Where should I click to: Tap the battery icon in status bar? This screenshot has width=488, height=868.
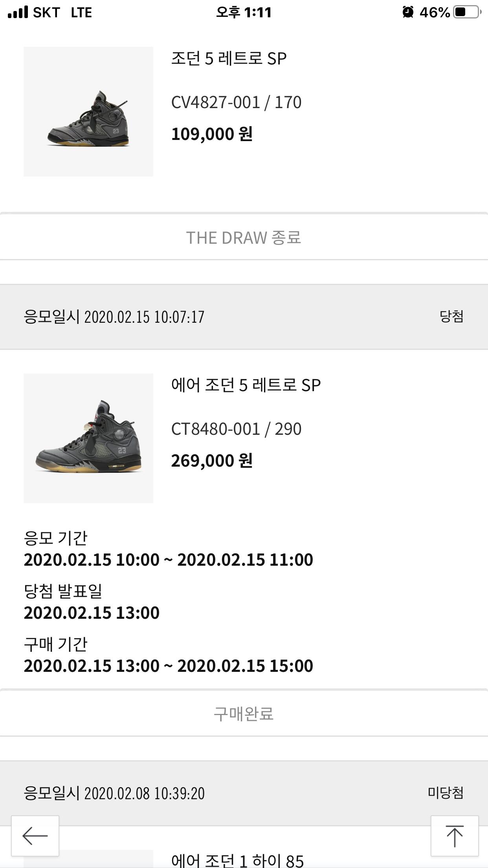point(467,12)
